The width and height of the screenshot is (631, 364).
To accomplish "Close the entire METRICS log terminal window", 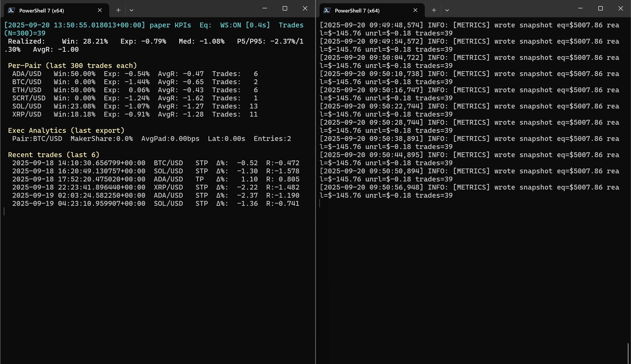I will pyautogui.click(x=620, y=9).
